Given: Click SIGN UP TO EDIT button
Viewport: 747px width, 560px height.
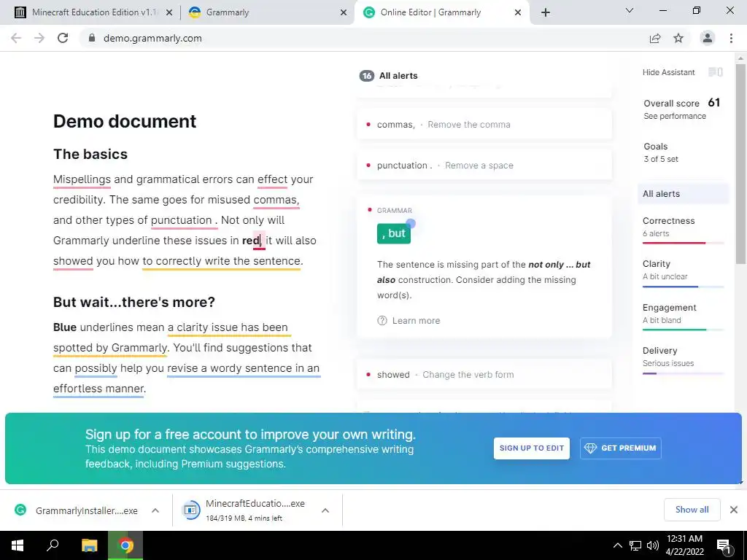Looking at the screenshot, I should tap(532, 448).
